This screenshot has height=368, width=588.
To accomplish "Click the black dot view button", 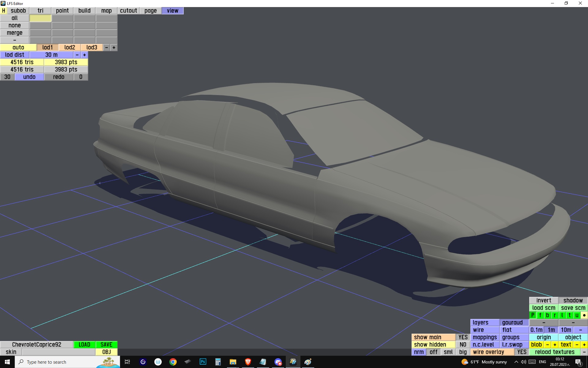I will (x=584, y=315).
